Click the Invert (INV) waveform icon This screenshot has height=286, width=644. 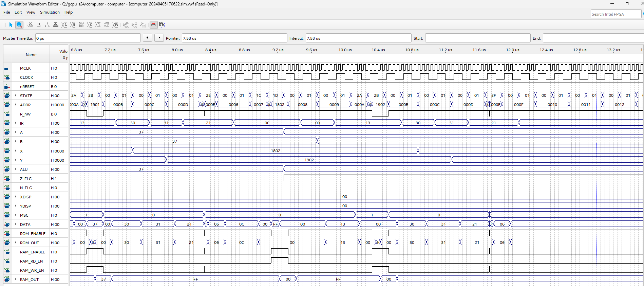click(x=81, y=25)
